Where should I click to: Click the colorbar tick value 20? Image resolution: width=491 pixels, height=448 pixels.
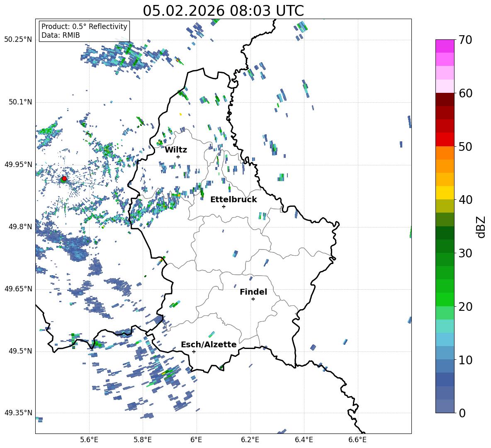tap(466, 307)
